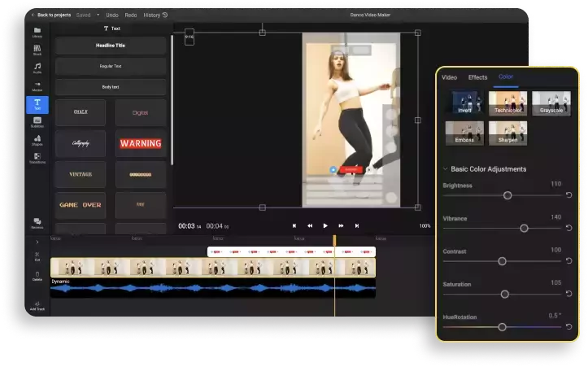The image size is (588, 367).
Task: Switch to the Effects tab
Action: (477, 77)
